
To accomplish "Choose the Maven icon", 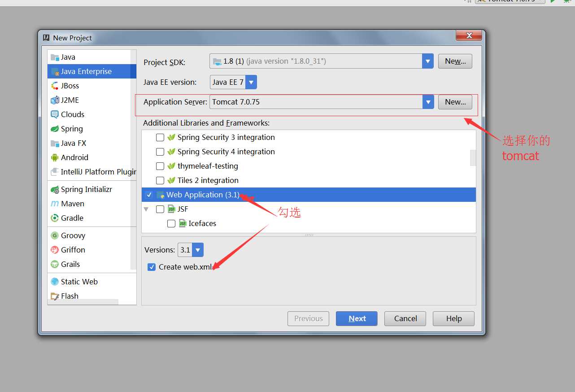I will 55,204.
